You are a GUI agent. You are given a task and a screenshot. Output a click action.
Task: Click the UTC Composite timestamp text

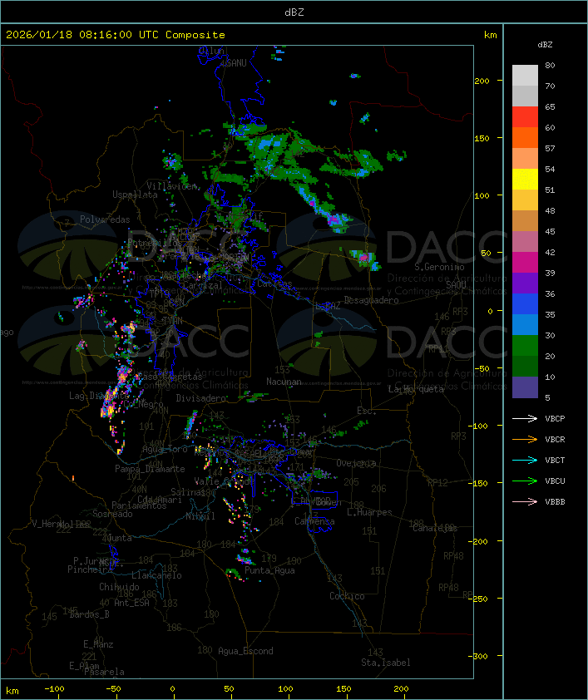click(116, 35)
